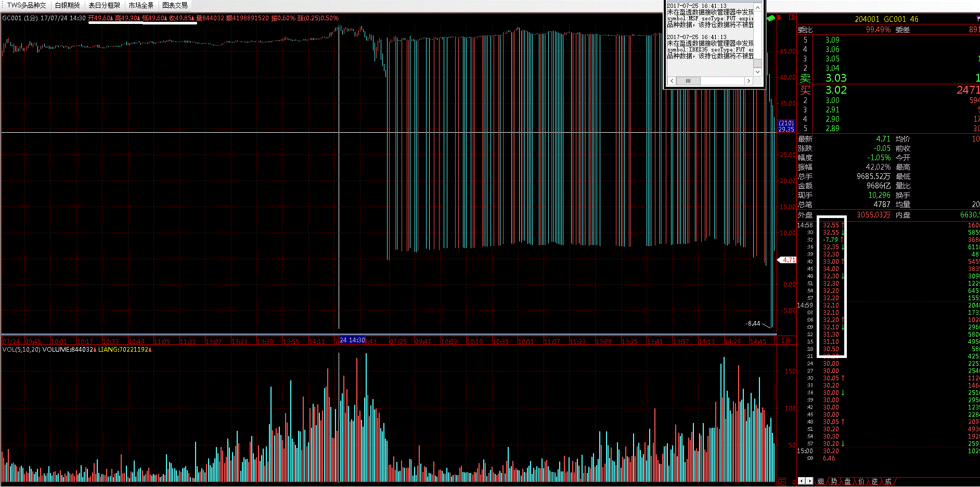Switch to the 白银期货 tab
Image resolution: width=980 pixels, height=487 pixels.
click(68, 5)
